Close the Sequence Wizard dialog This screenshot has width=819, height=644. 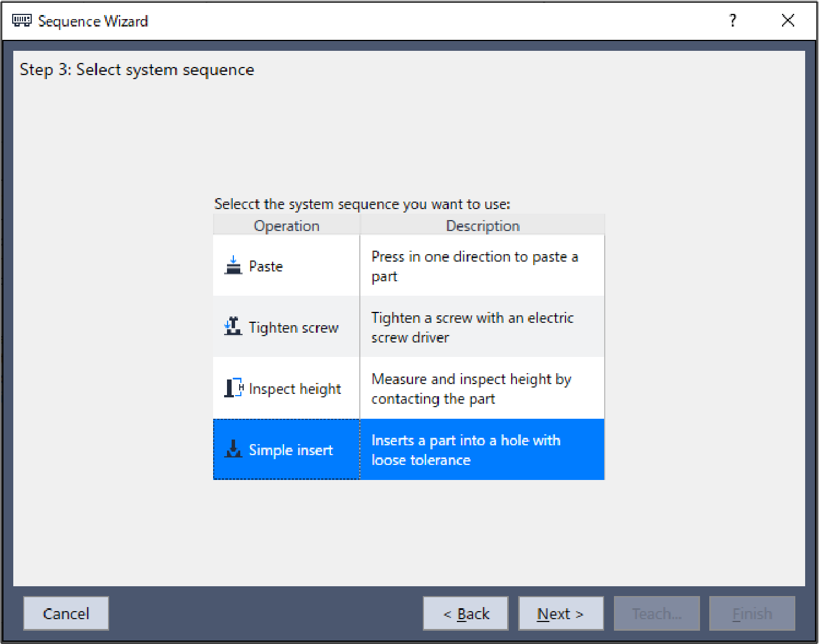point(788,21)
